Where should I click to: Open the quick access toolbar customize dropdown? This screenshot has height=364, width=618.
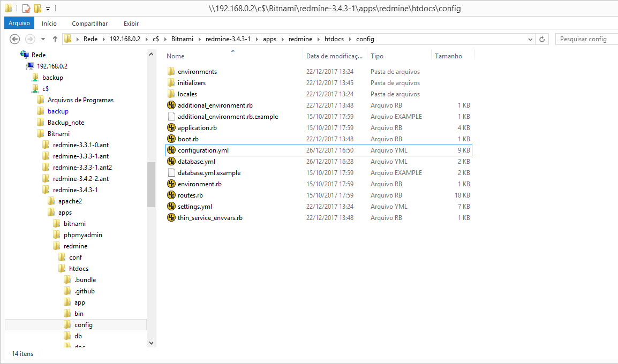(48, 9)
